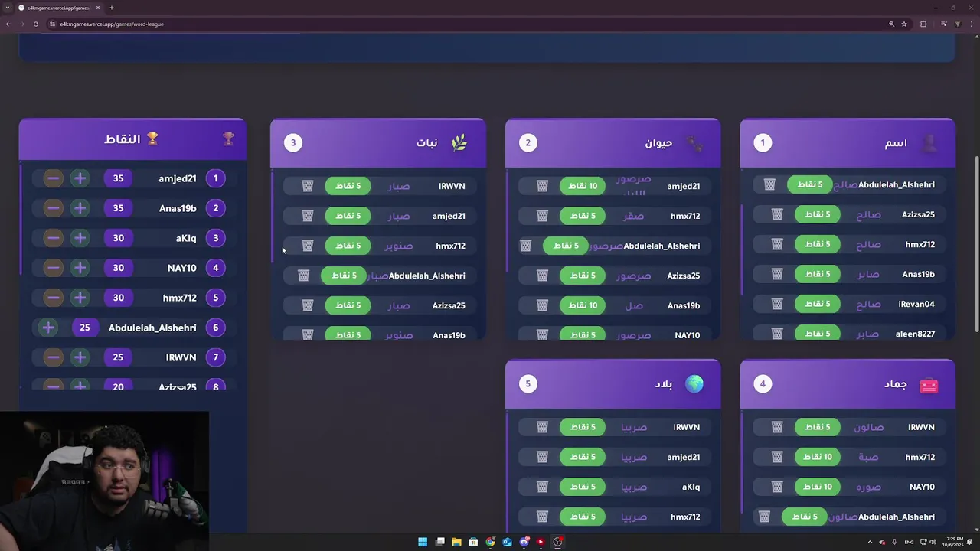Select the بلاد category header

[612, 384]
